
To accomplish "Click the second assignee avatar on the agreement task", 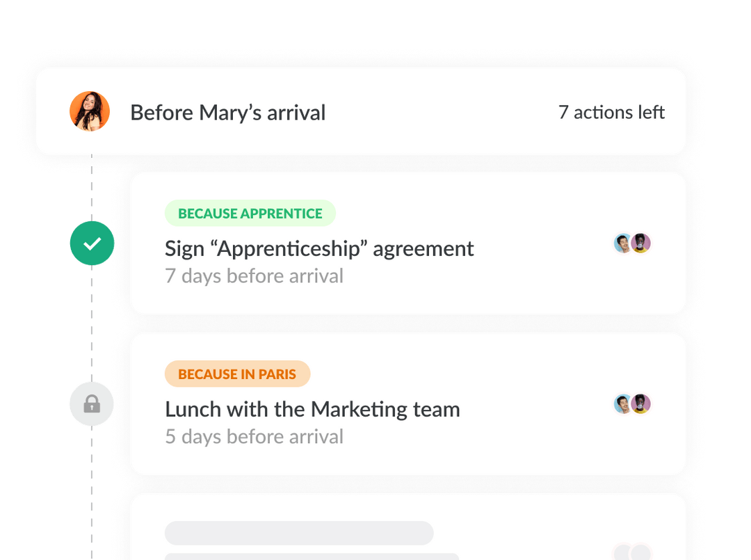I will [640, 243].
